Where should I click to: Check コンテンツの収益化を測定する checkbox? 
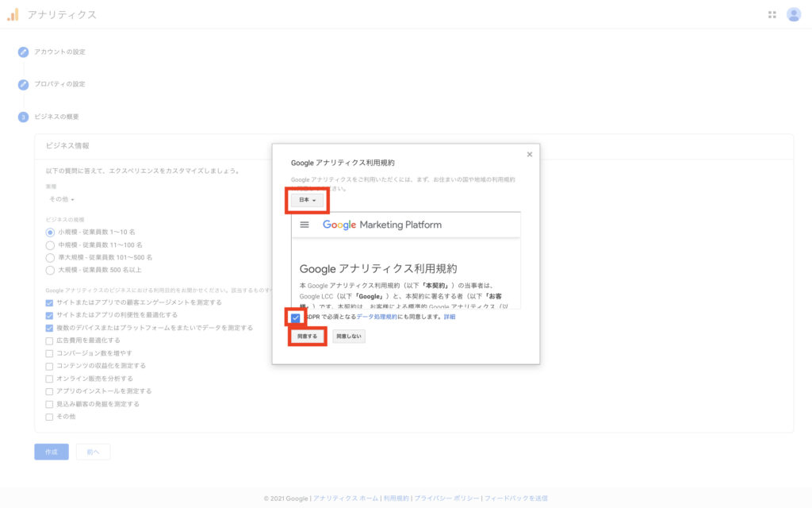click(x=49, y=366)
